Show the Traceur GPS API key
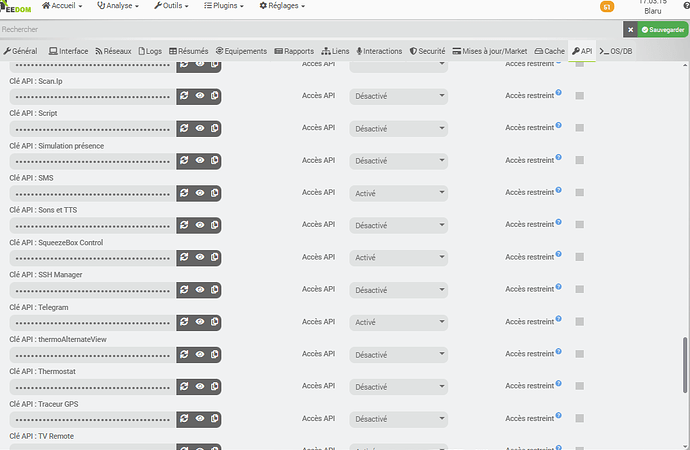Screen dimensions: 690x450 coord(200,419)
